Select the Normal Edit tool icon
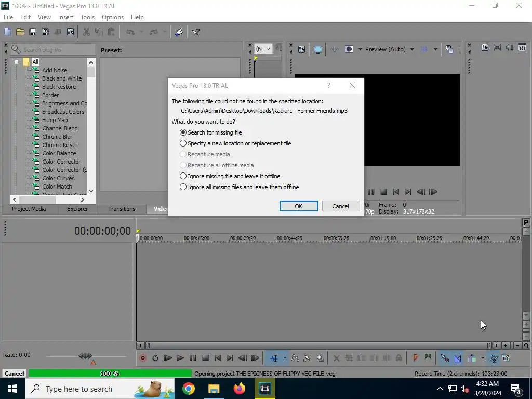The image size is (532, 399). [x=274, y=358]
